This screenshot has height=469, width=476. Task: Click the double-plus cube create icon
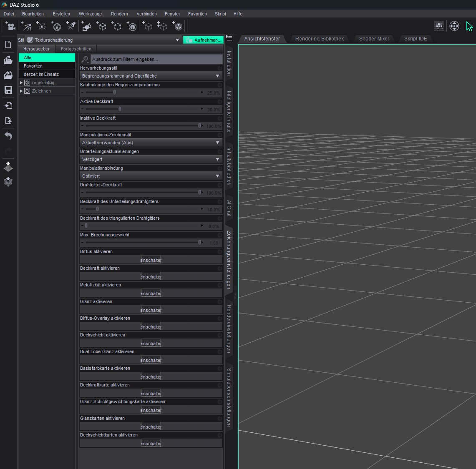[162, 26]
